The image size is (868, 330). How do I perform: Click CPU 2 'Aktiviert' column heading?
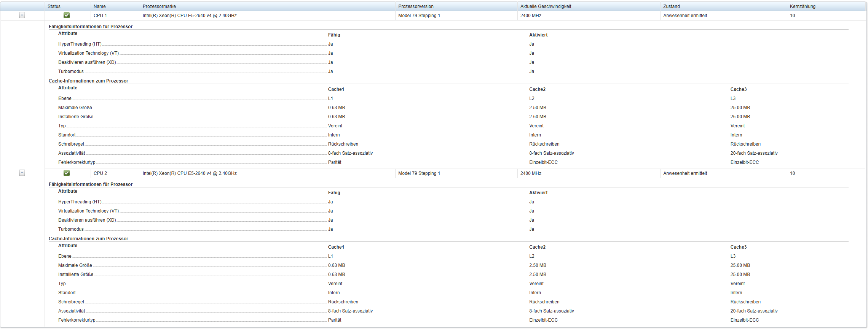point(538,193)
